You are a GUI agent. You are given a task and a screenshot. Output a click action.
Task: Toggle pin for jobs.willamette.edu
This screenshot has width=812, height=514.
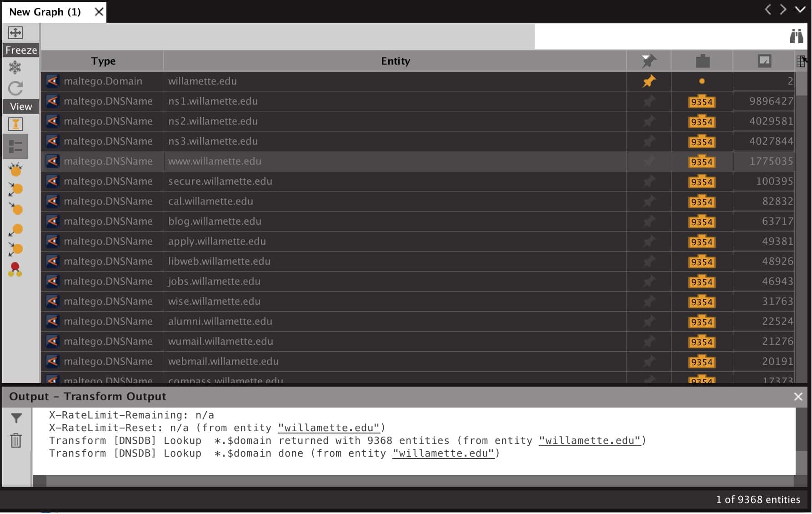click(649, 281)
